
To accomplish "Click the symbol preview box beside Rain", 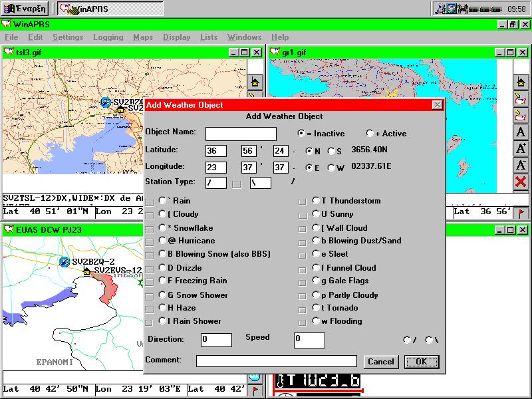I will (x=149, y=202).
